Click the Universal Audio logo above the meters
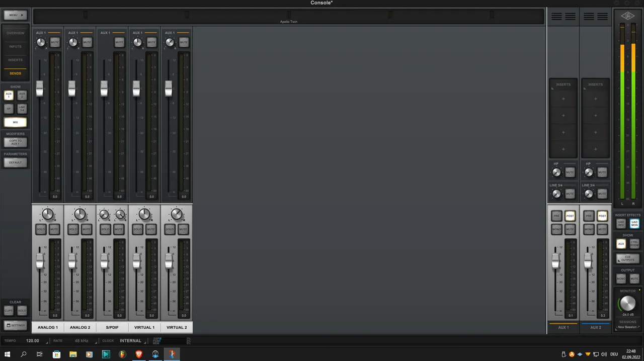644x361 pixels. [627, 16]
